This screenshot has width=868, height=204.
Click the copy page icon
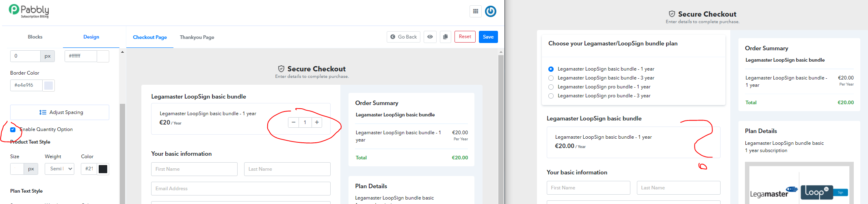coord(445,37)
